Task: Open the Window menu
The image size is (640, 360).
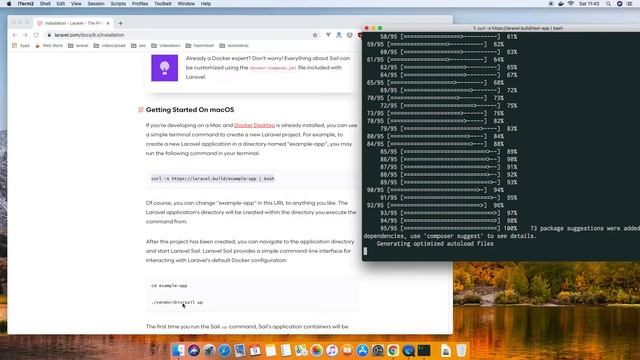Action: click(x=186, y=4)
